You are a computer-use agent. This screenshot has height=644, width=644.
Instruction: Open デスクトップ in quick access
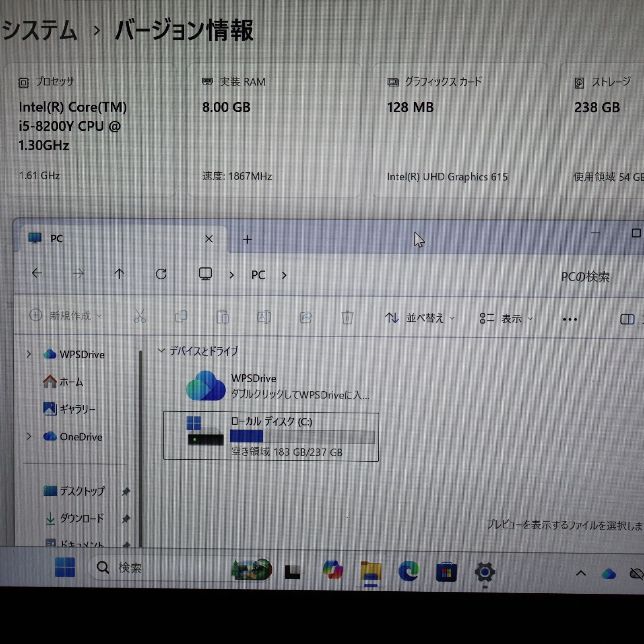click(74, 491)
